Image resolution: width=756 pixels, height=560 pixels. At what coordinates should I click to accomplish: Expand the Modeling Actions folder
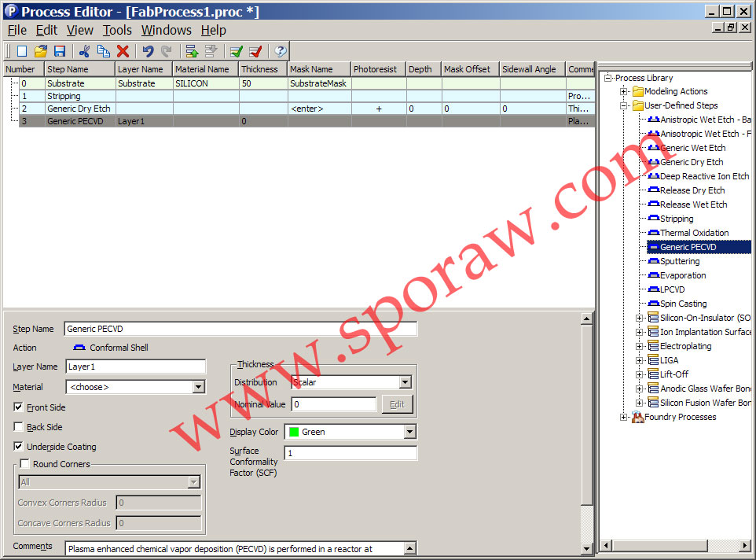pos(624,91)
